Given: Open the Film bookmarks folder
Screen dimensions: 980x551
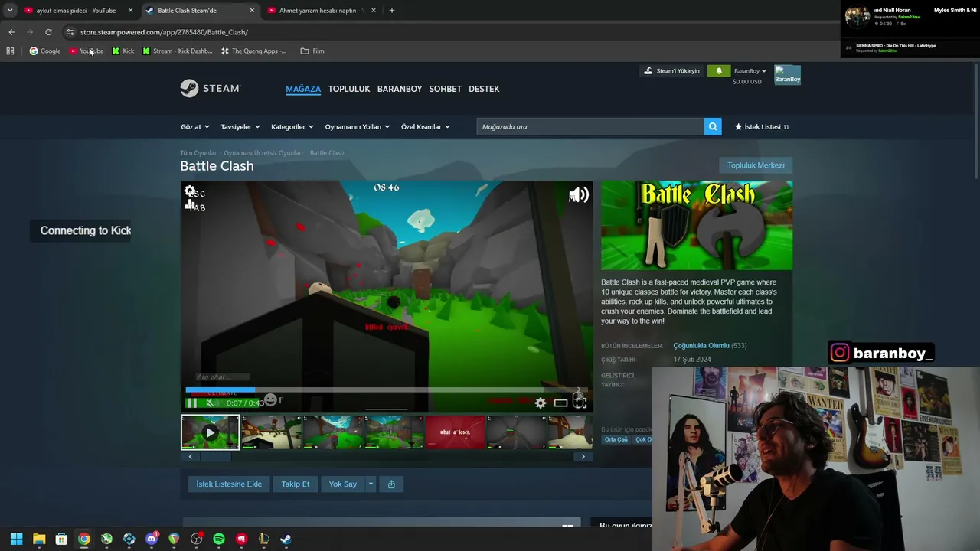Looking at the screenshot, I should click(x=312, y=51).
